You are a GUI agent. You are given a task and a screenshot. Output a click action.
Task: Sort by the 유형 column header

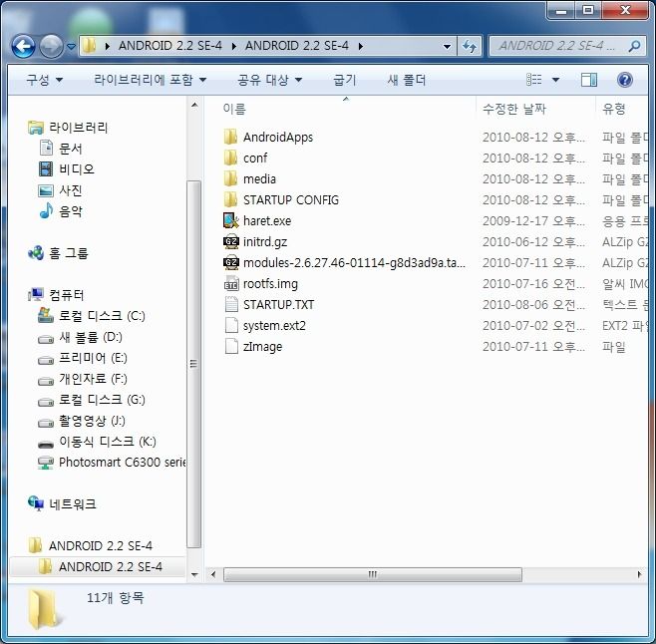pos(614,109)
